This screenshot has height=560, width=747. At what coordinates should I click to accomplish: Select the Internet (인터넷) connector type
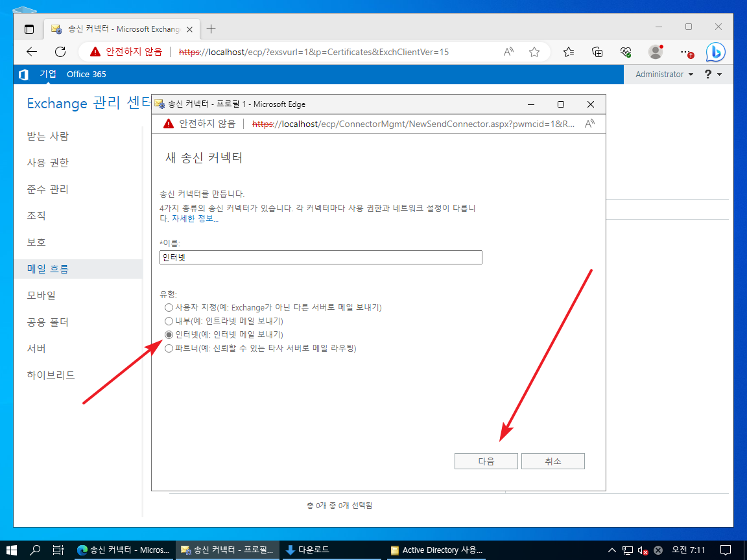coord(169,334)
